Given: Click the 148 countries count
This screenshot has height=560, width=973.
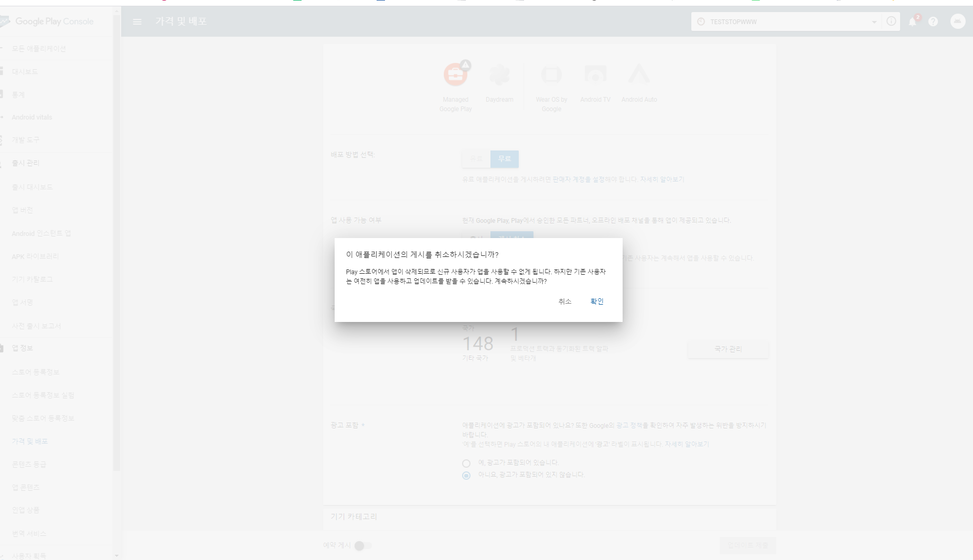Looking at the screenshot, I should (x=478, y=343).
